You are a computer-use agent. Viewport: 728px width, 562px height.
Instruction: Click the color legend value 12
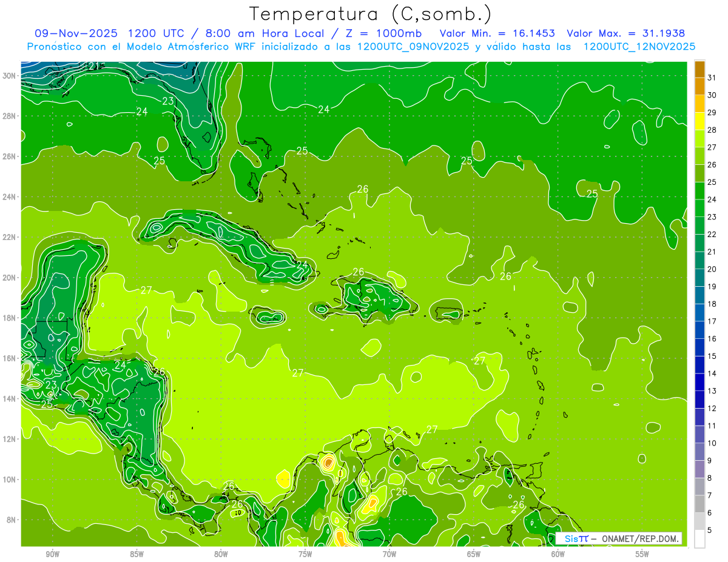point(712,409)
